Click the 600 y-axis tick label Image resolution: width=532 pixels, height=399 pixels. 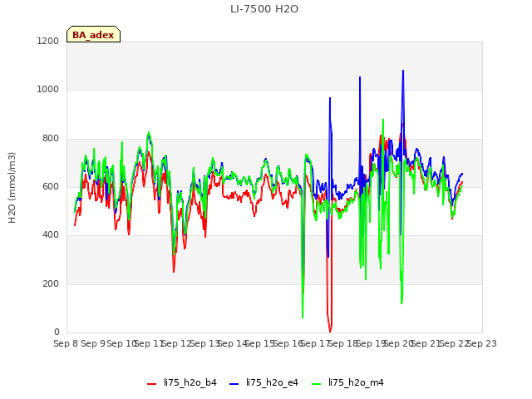[x=51, y=186]
